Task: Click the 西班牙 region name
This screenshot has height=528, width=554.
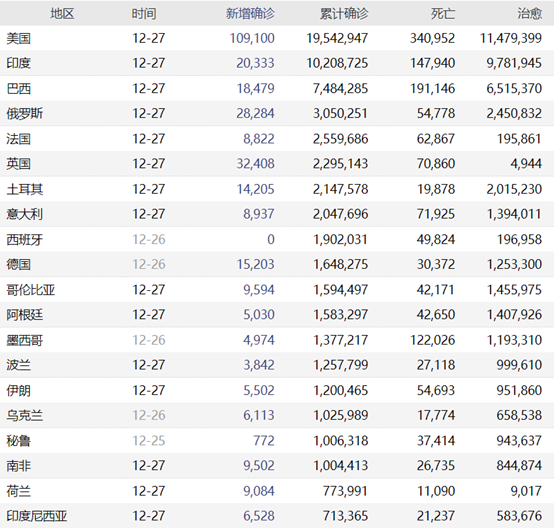Action: (24, 240)
